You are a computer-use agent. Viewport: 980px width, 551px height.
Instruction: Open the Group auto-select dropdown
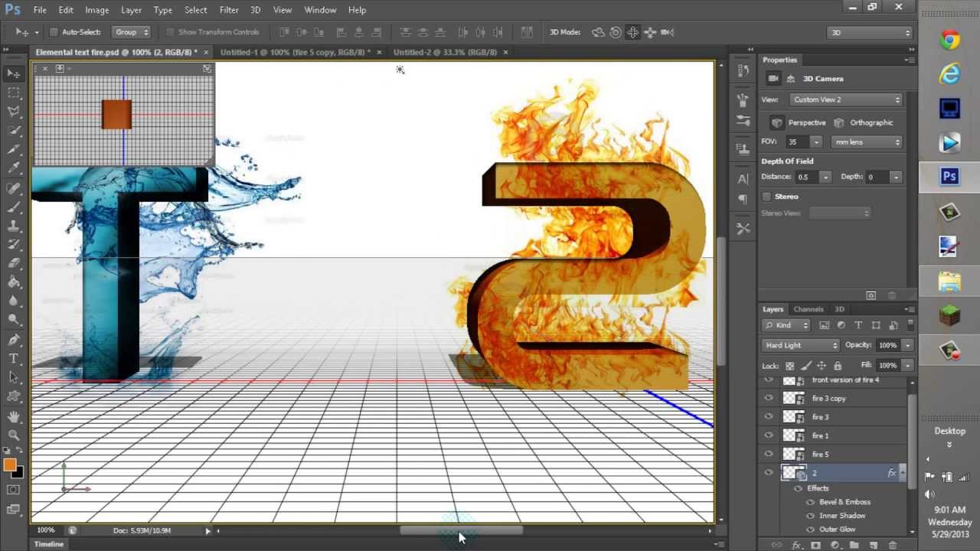tap(132, 32)
